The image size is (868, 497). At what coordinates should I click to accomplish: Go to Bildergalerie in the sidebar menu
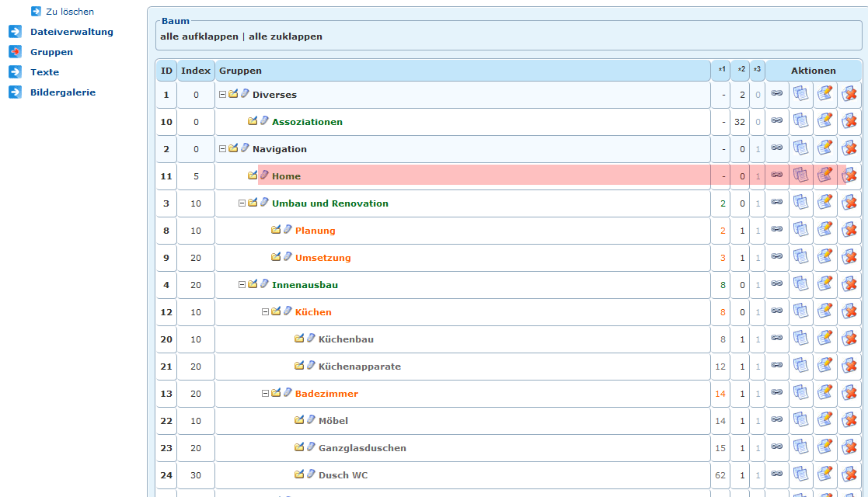click(63, 92)
